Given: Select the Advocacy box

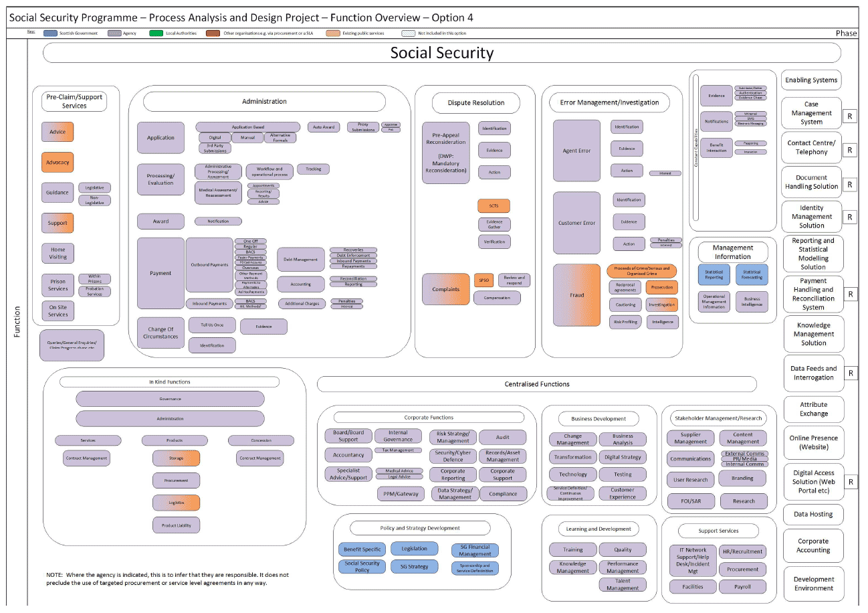Looking at the screenshot, I should 58,163.
